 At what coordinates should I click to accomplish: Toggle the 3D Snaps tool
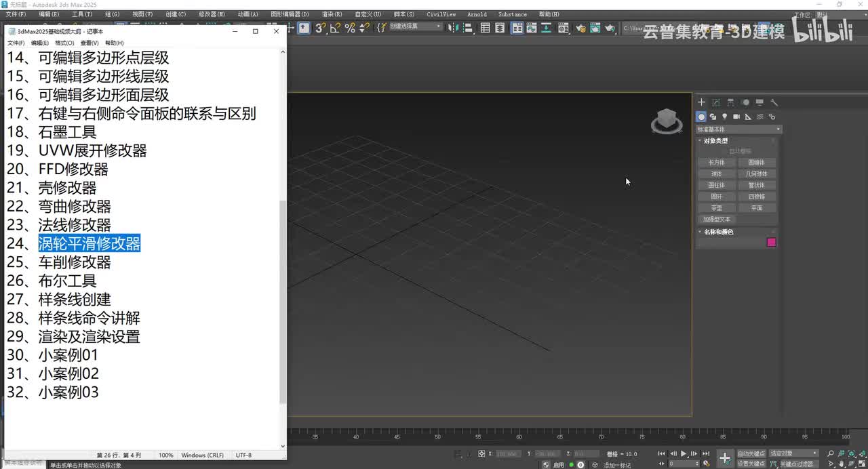[x=321, y=28]
